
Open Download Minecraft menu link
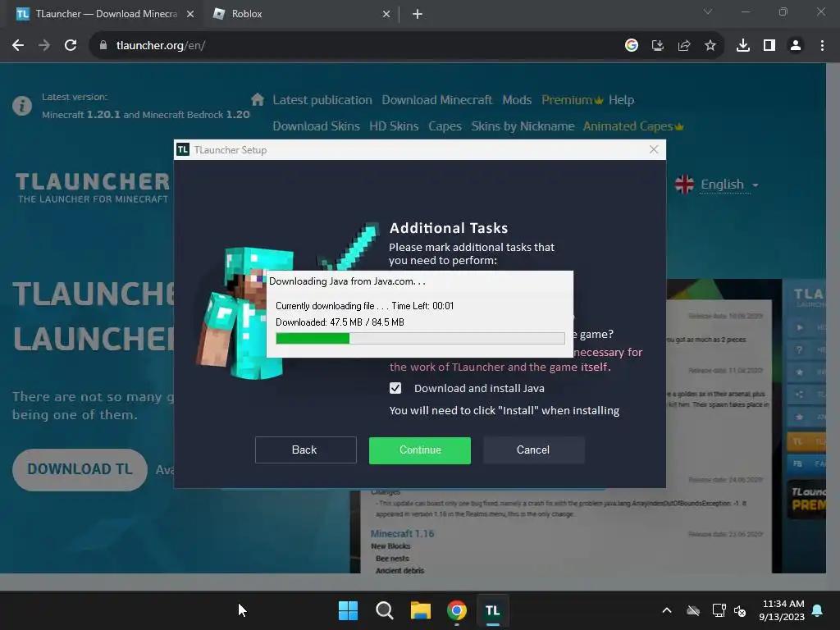tap(436, 100)
